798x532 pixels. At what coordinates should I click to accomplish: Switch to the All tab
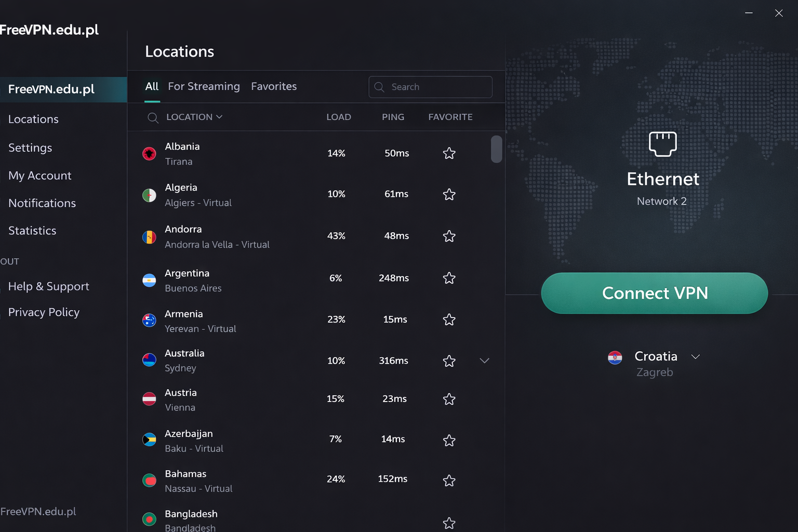pyautogui.click(x=152, y=86)
